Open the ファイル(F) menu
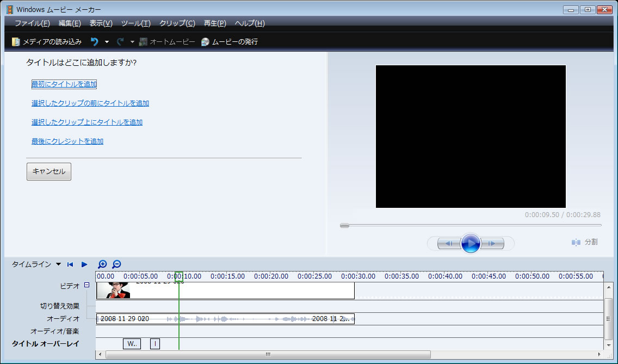This screenshot has height=364, width=618. [x=32, y=23]
